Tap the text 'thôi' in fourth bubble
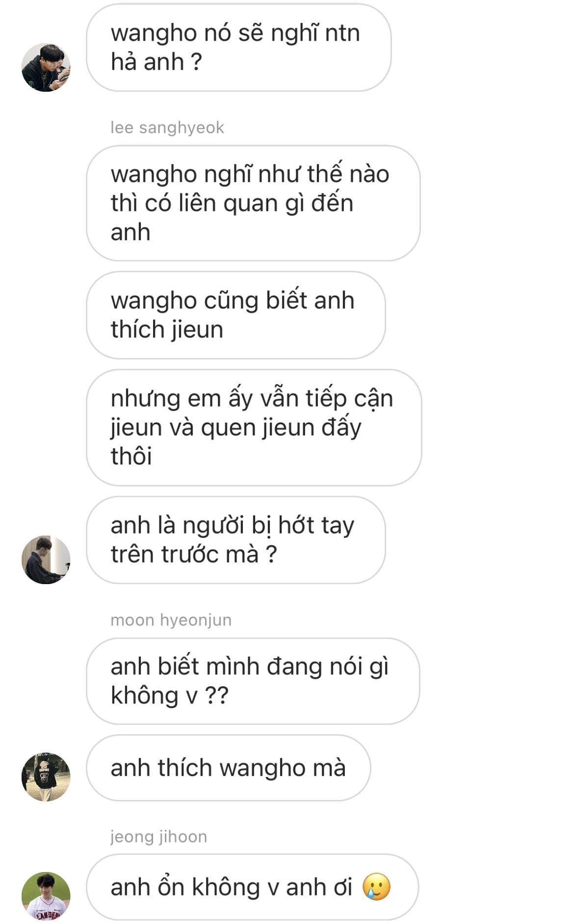 (131, 456)
